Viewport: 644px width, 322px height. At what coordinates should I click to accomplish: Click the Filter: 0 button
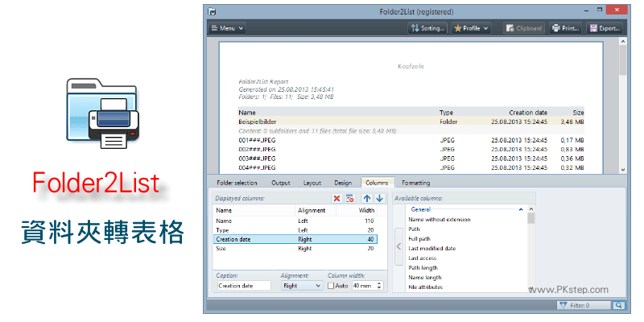pyautogui.click(x=583, y=305)
